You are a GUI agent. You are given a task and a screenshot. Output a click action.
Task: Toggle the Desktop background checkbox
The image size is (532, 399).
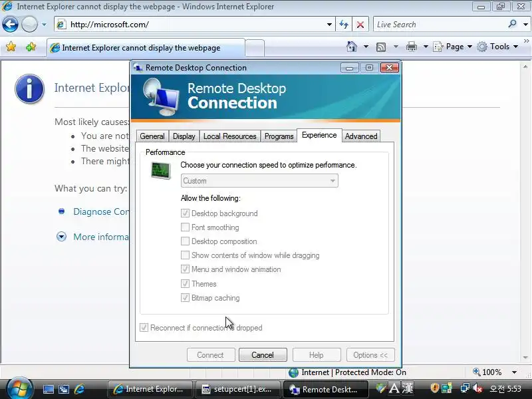pyautogui.click(x=185, y=213)
